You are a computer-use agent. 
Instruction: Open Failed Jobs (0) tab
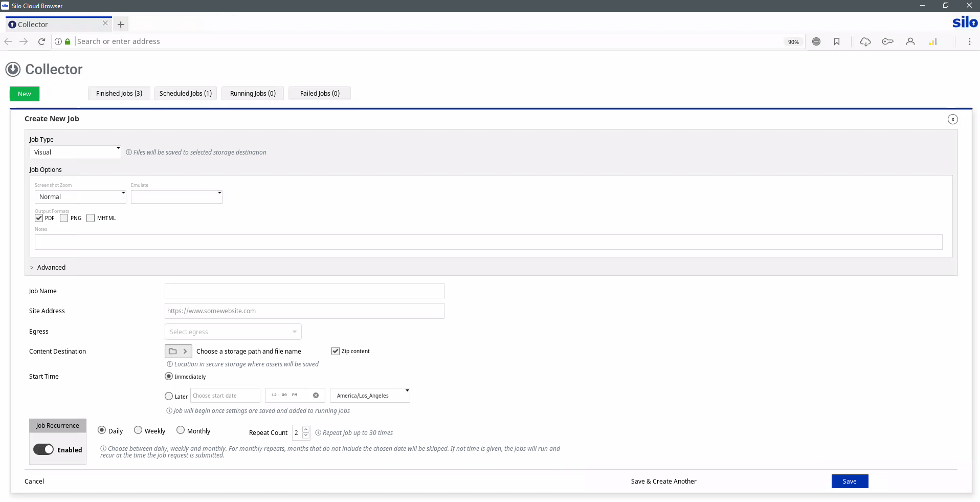320,93
